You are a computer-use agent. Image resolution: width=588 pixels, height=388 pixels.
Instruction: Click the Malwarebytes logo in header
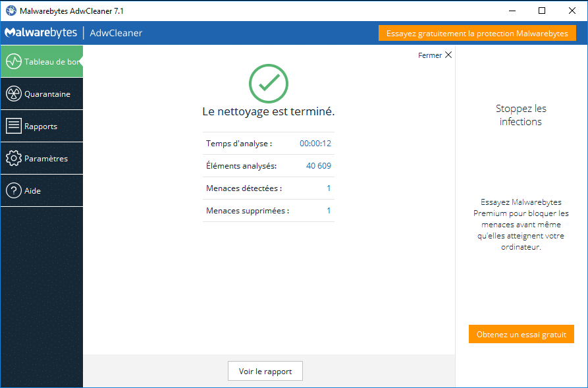point(41,33)
